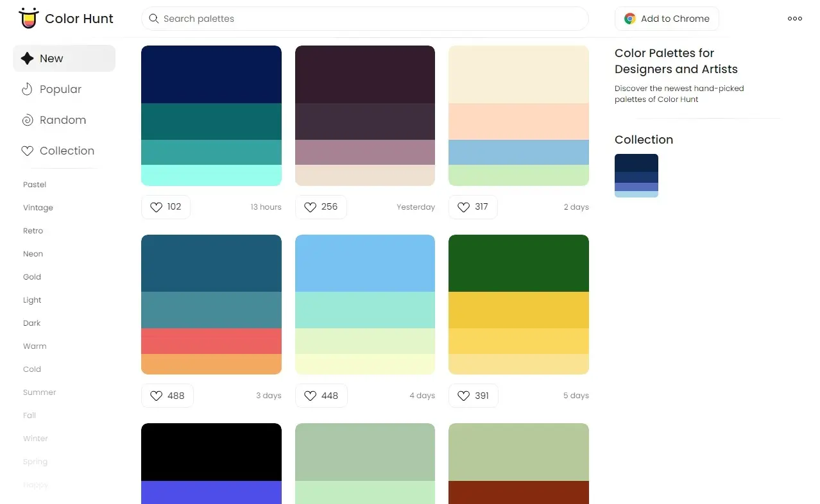820x504 pixels.
Task: Open the saved Collection palette thumbnail
Action: coord(636,176)
